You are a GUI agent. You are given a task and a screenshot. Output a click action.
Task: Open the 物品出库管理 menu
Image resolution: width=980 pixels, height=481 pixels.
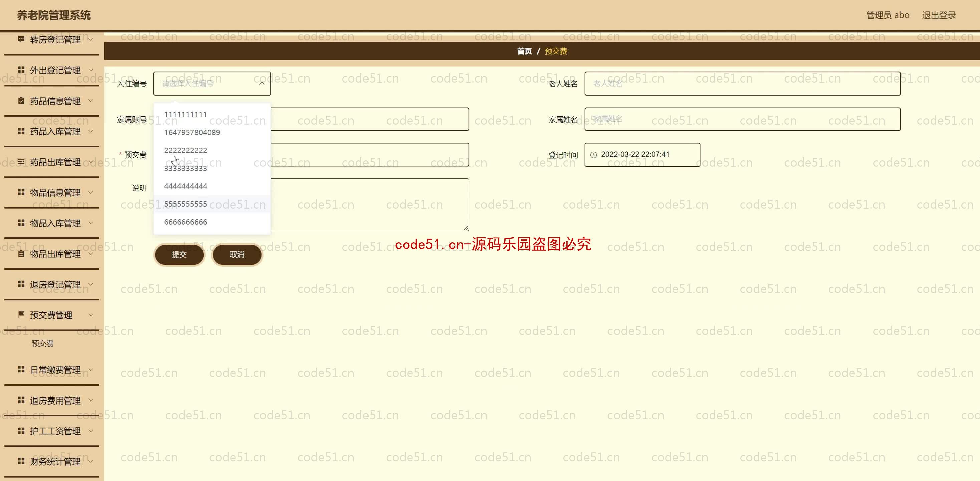(52, 254)
